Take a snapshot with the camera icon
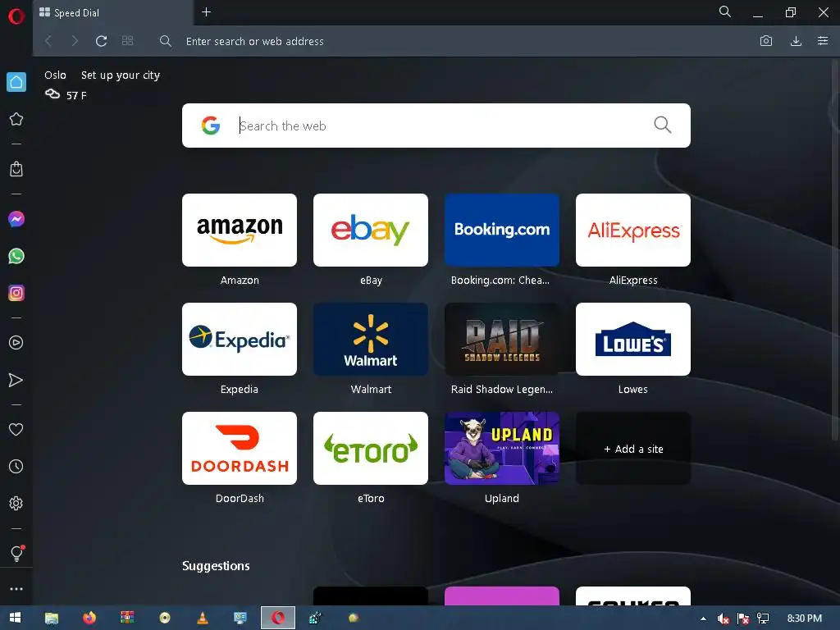 [x=766, y=41]
